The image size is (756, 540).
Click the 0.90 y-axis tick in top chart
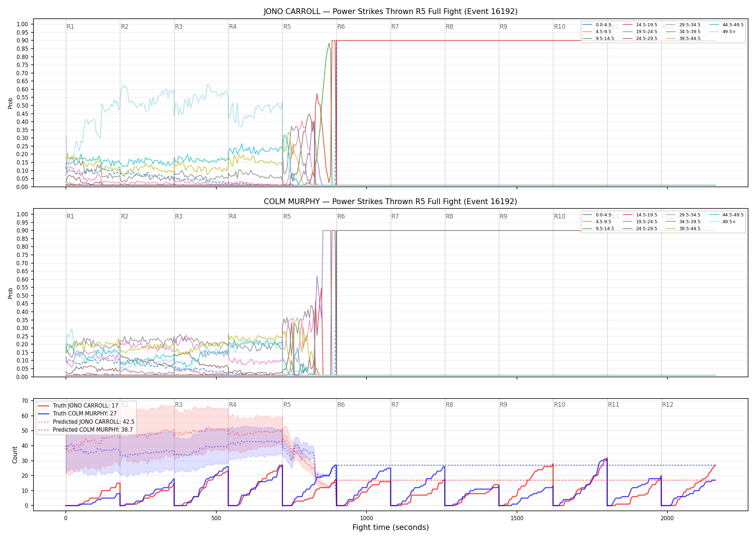[22, 41]
